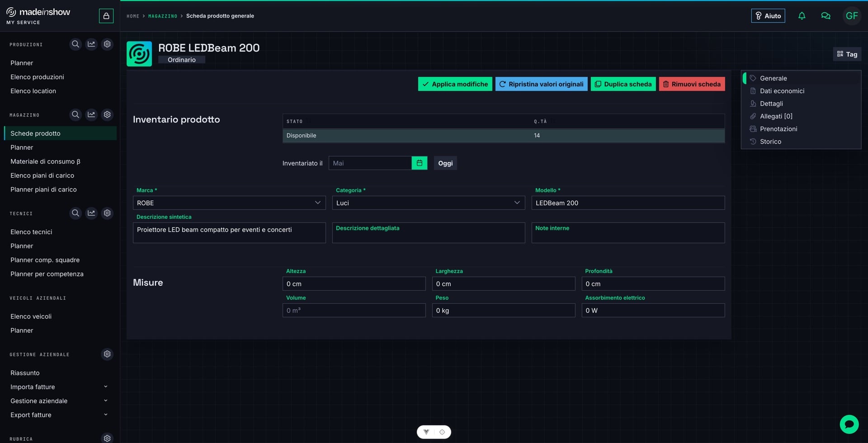
Task: Go to MAGAZZINO breadcrumb link
Action: point(163,16)
